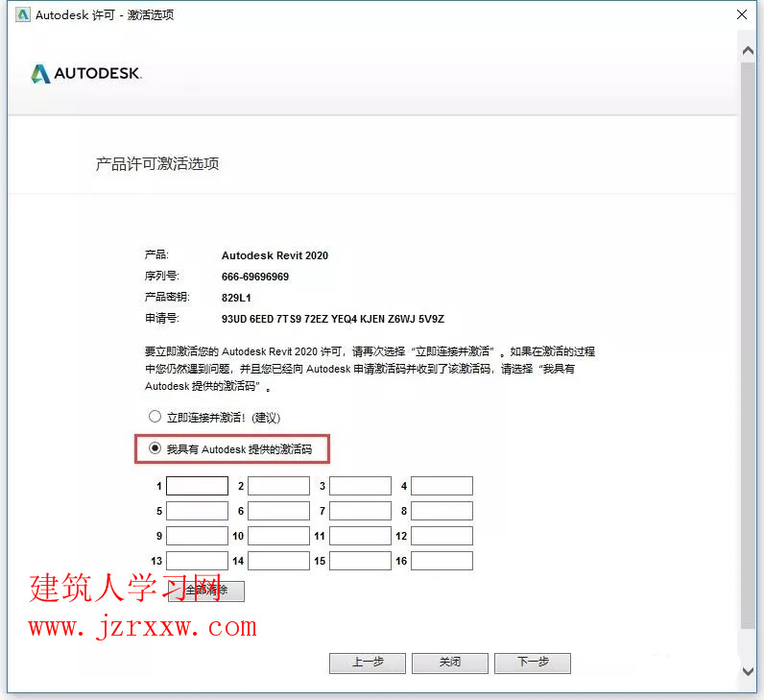The width and height of the screenshot is (764, 700).
Task: Go back with the 上一步 button
Action: point(368,663)
